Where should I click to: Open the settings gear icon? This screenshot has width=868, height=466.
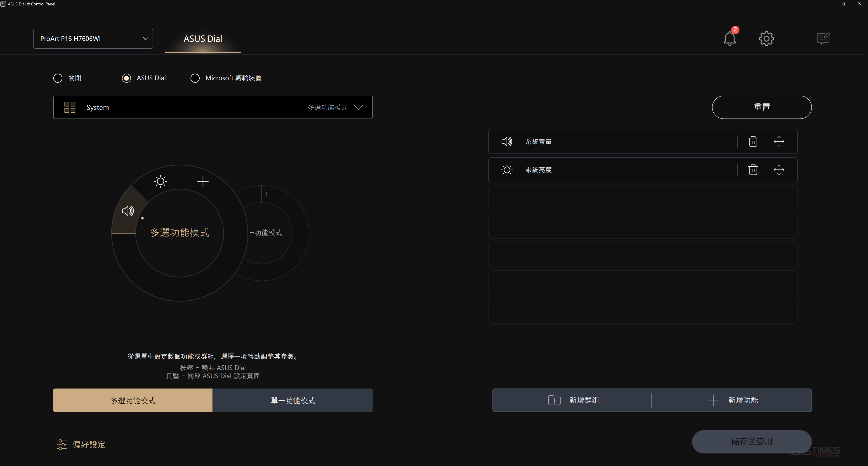coord(766,39)
